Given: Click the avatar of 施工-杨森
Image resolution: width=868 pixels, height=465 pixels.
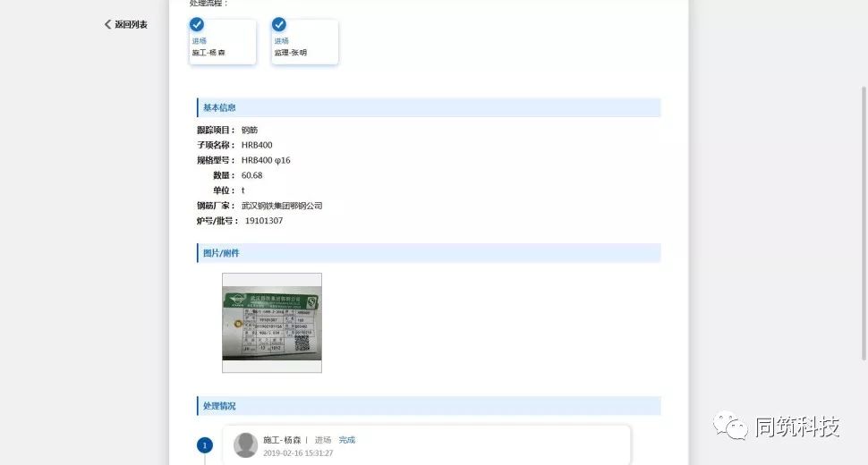Looking at the screenshot, I should (x=246, y=445).
